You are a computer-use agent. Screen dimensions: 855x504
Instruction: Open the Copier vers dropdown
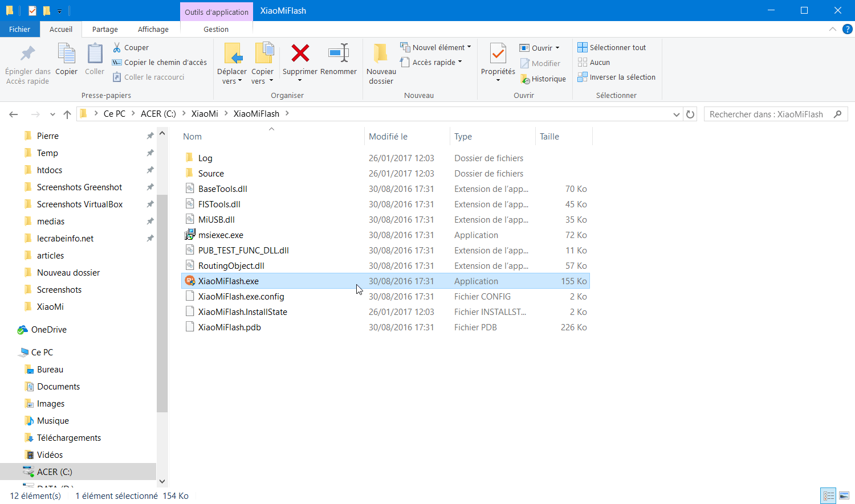[x=263, y=64]
